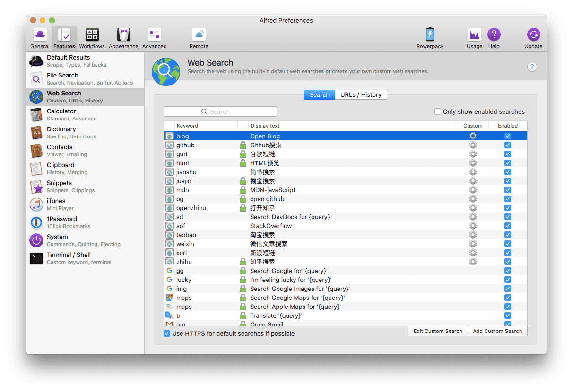Uncheck enabled box for taobao
Screen dimensions: 573x392
coord(508,235)
